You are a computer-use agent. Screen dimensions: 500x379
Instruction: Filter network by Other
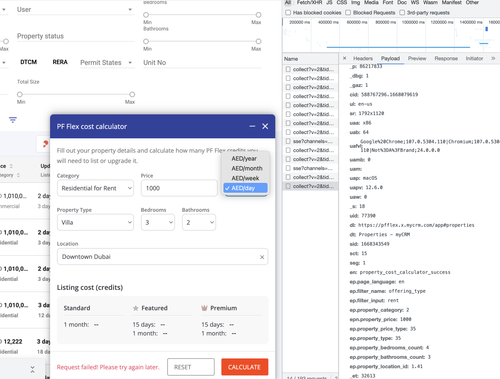pyautogui.click(x=472, y=2)
